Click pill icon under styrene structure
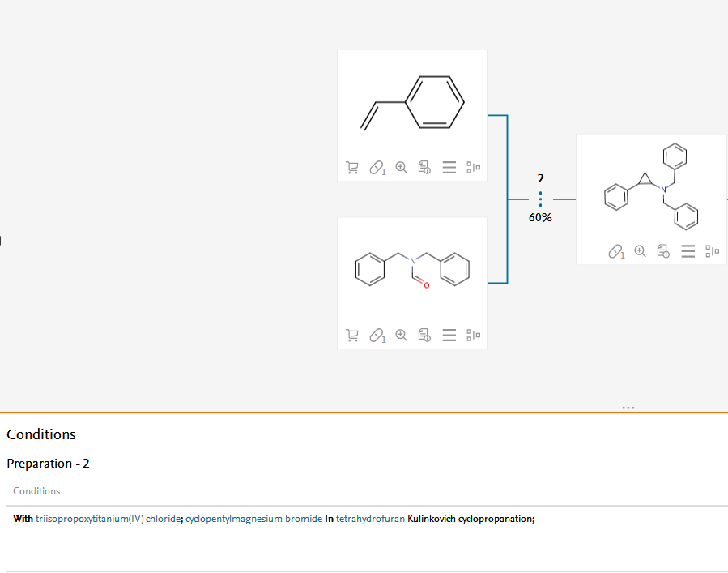The image size is (728, 573). 377,168
